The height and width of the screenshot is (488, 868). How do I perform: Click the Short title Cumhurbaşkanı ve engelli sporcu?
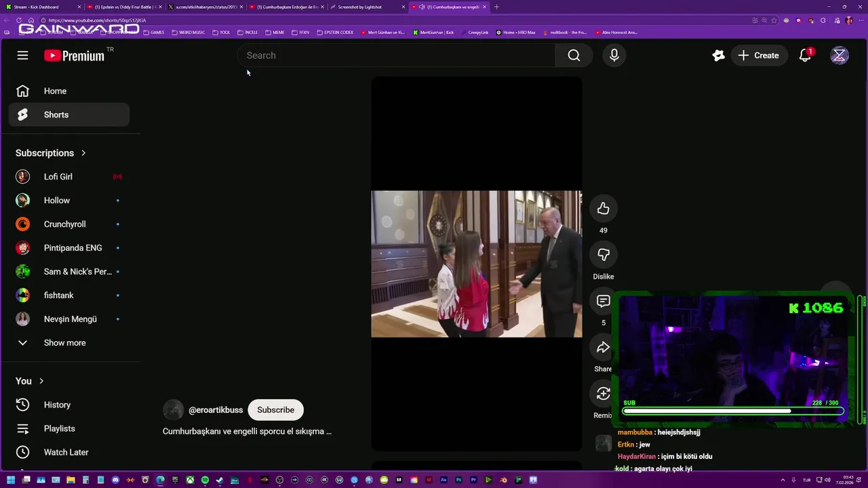[x=247, y=431]
